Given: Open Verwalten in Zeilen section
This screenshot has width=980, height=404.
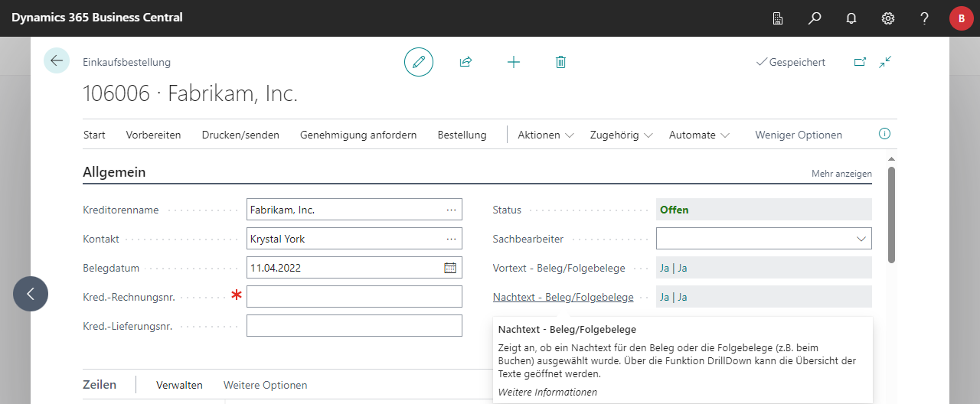Looking at the screenshot, I should coord(179,385).
